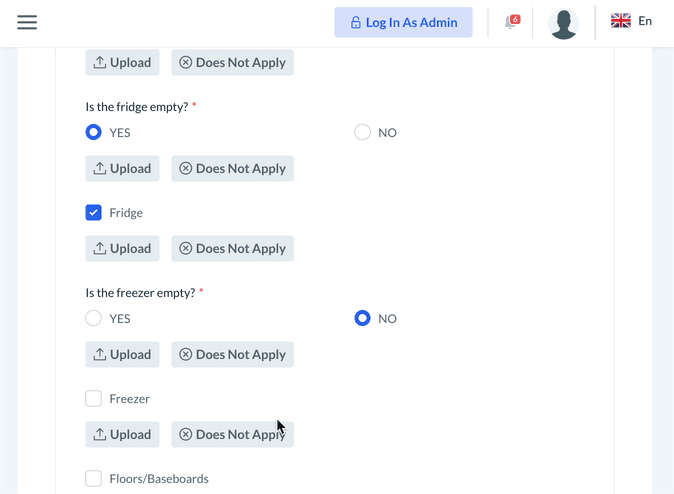674x494 pixels.
Task: Select YES for freezer empty question
Action: coord(94,318)
